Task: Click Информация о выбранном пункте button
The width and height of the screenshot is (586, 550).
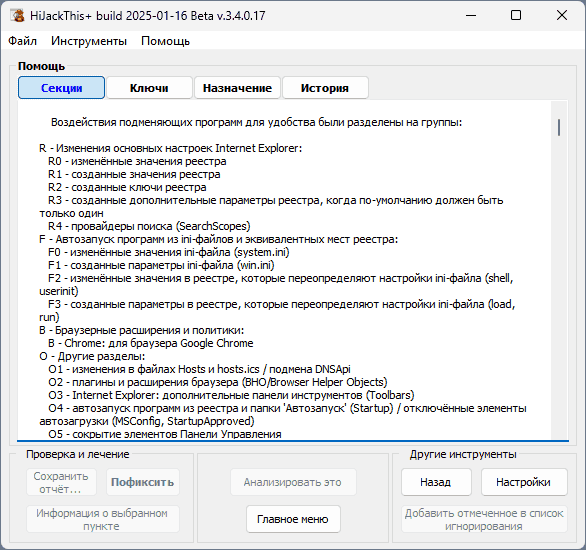Action: click(102, 519)
